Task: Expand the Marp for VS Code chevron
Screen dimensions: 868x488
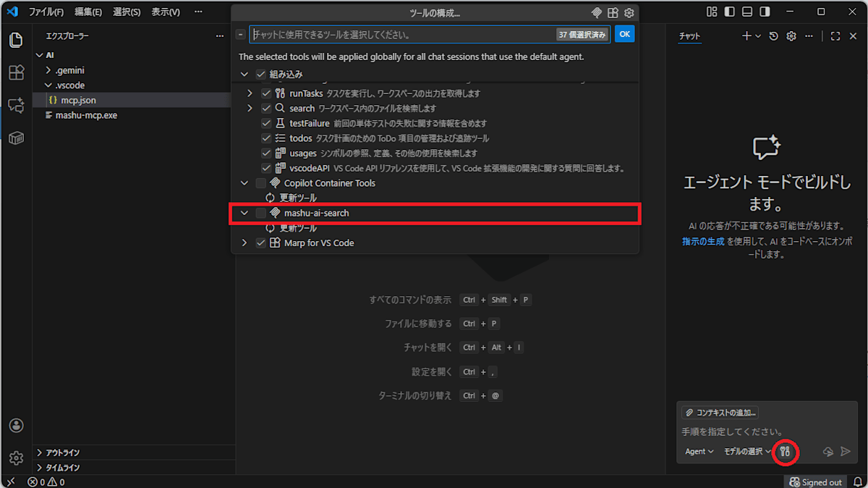Action: [244, 243]
